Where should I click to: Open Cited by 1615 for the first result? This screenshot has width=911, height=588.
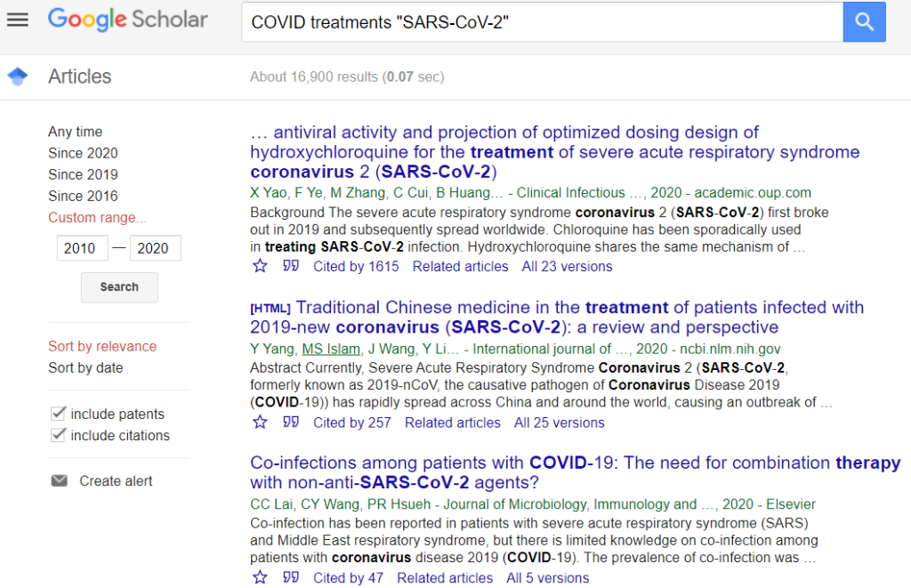(356, 266)
